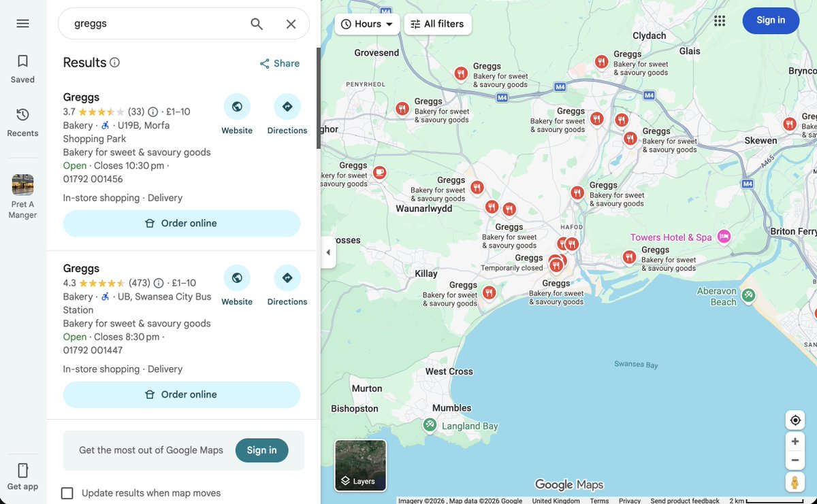Switch the map Layers thumbnail
The image size is (817, 504).
tap(360, 465)
